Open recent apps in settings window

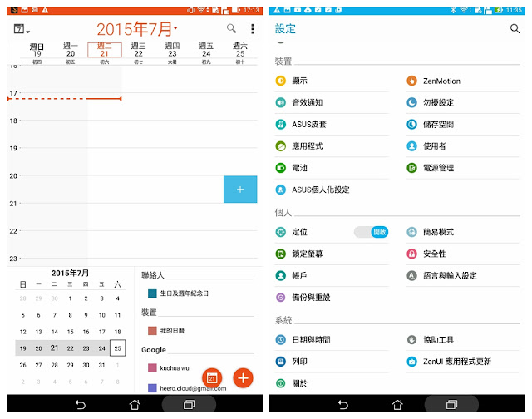click(x=451, y=404)
